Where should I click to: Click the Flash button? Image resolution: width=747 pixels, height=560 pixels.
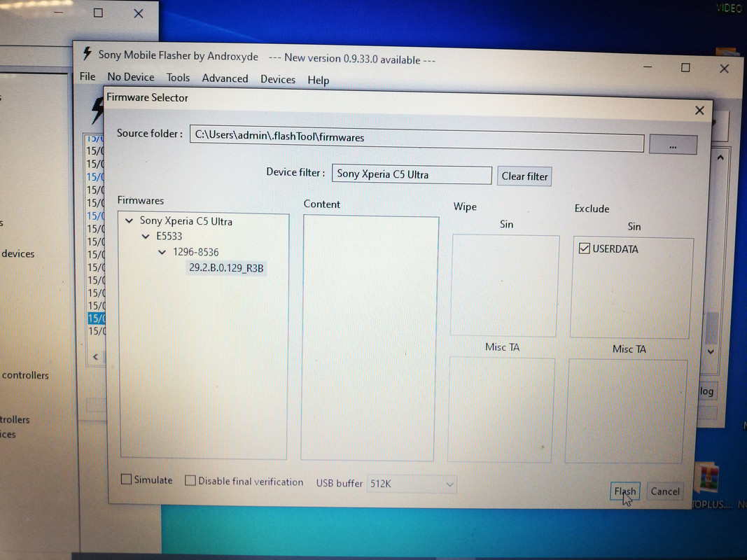coord(624,491)
